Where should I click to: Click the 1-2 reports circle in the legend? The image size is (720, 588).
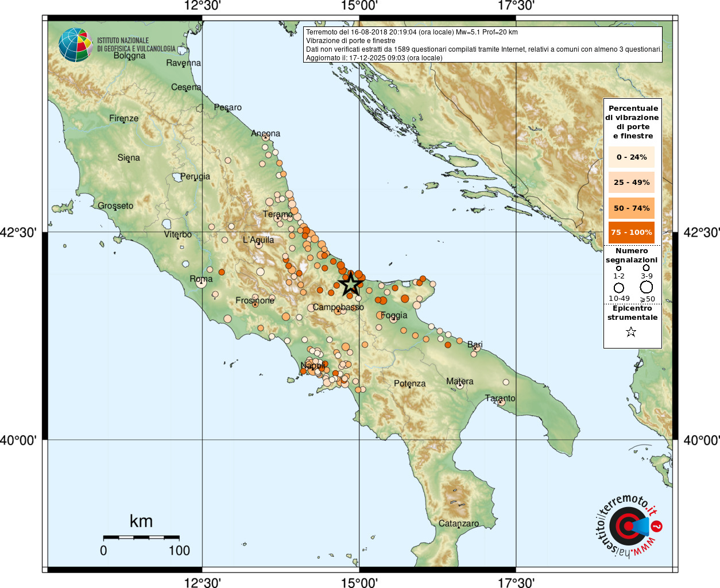tap(618, 268)
